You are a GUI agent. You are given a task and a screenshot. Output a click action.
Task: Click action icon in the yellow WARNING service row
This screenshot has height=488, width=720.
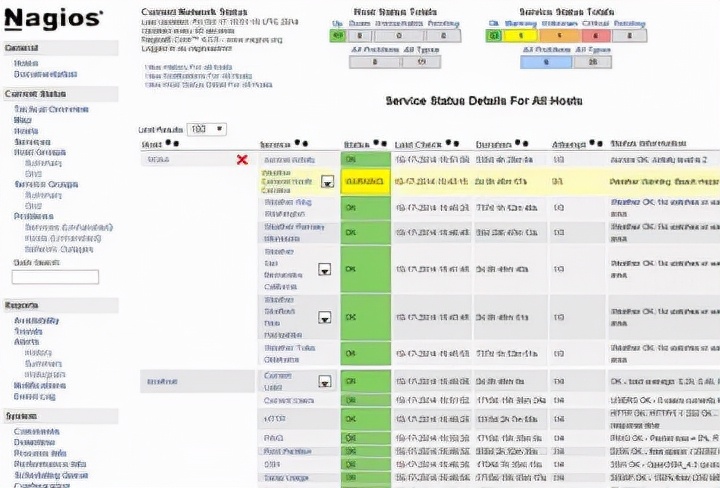point(326,182)
